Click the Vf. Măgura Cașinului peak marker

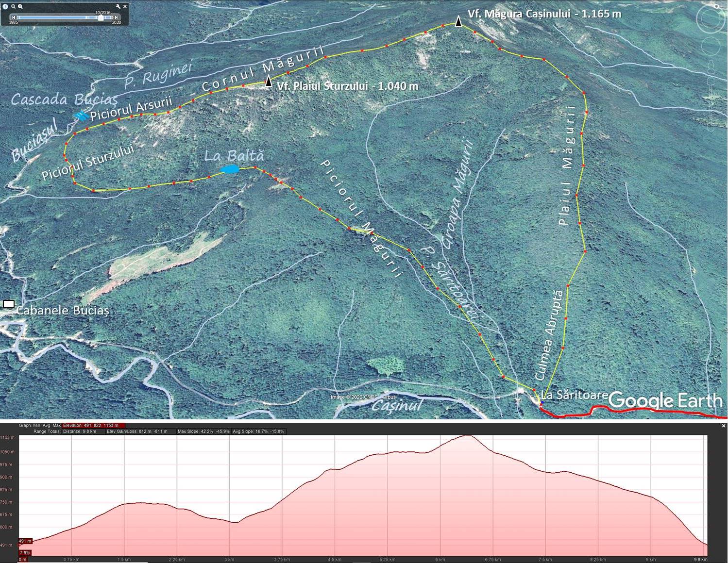click(x=458, y=21)
